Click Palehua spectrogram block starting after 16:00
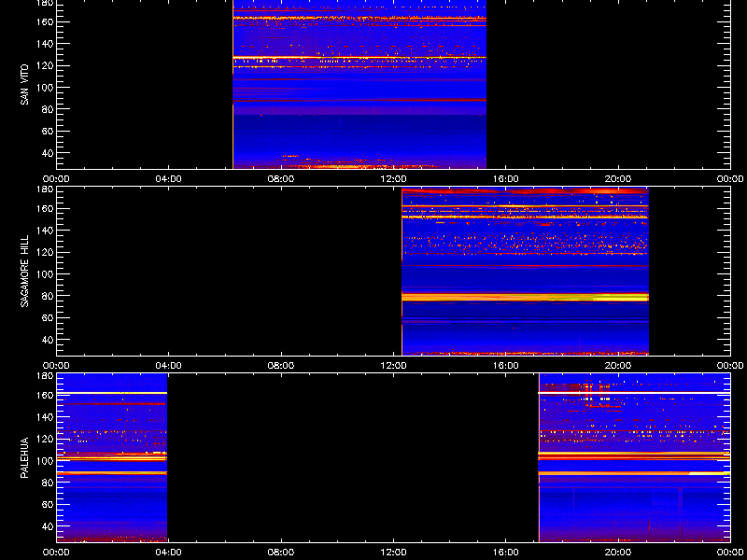This screenshot has width=747, height=560. [634, 457]
